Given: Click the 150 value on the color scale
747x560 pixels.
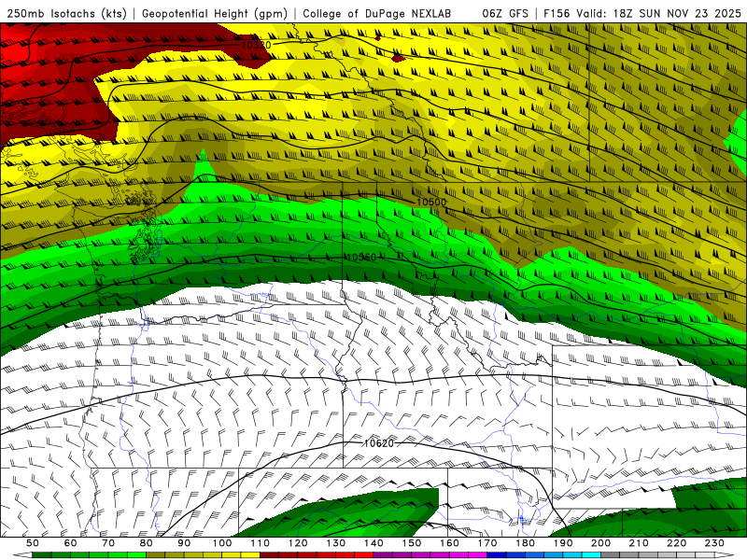Looking at the screenshot, I should [412, 543].
